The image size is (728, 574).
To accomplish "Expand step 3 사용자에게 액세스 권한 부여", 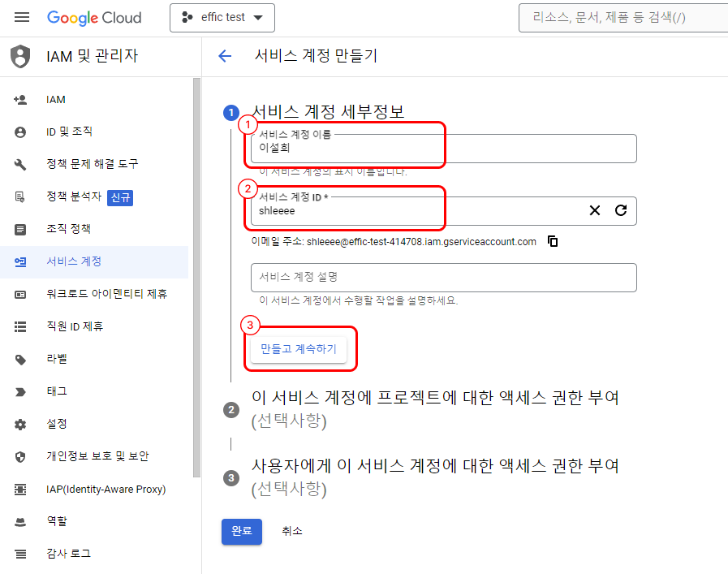I will [x=436, y=466].
